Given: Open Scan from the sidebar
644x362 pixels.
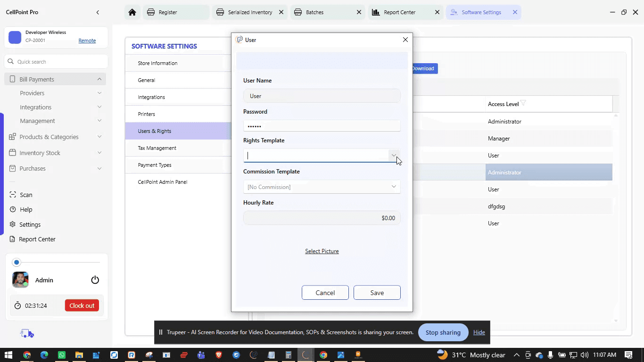Looking at the screenshot, I should click(x=21, y=195).
